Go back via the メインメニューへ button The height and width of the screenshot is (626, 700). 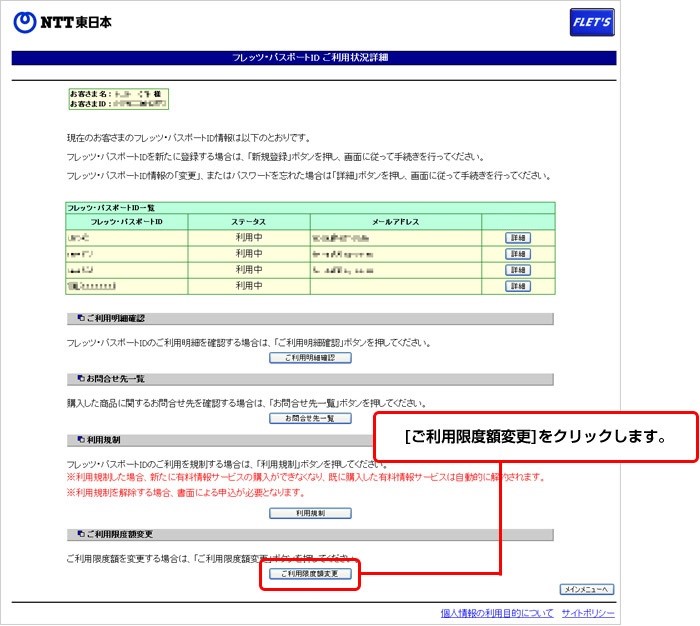click(x=586, y=589)
